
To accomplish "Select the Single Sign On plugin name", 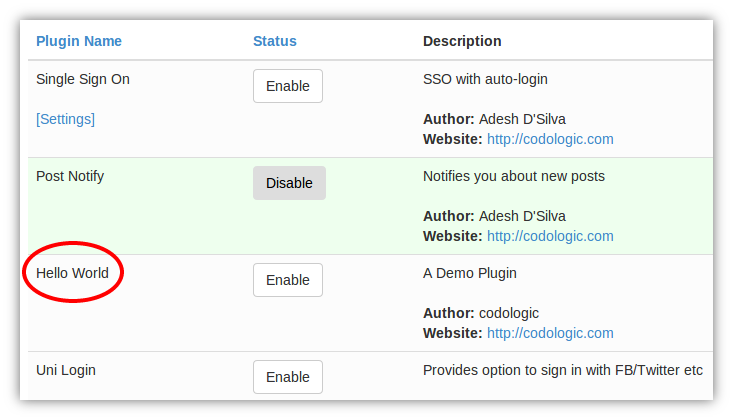I will (83, 80).
